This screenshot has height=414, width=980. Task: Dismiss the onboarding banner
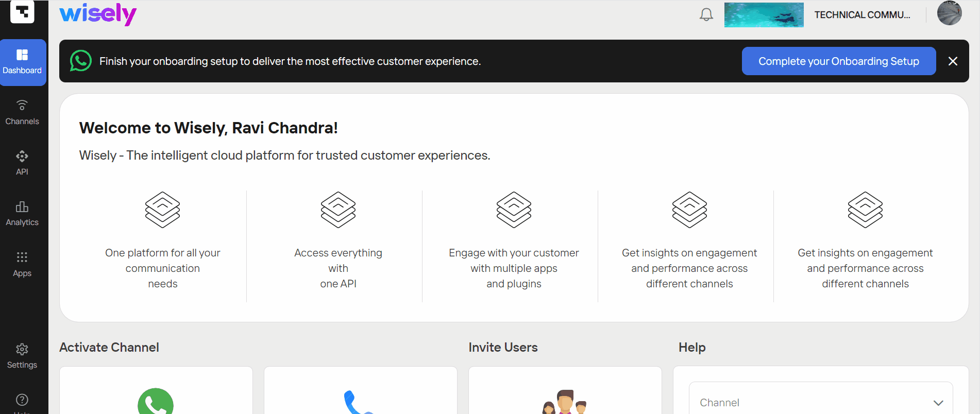point(953,61)
